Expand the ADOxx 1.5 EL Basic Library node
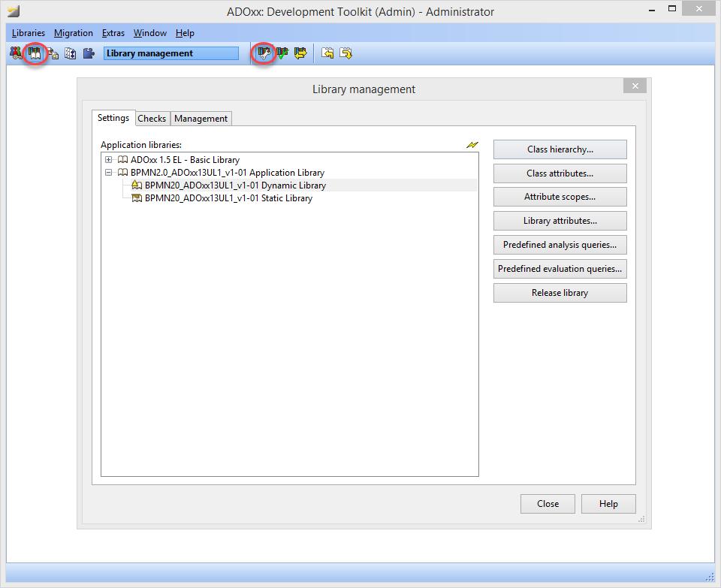 (x=108, y=159)
